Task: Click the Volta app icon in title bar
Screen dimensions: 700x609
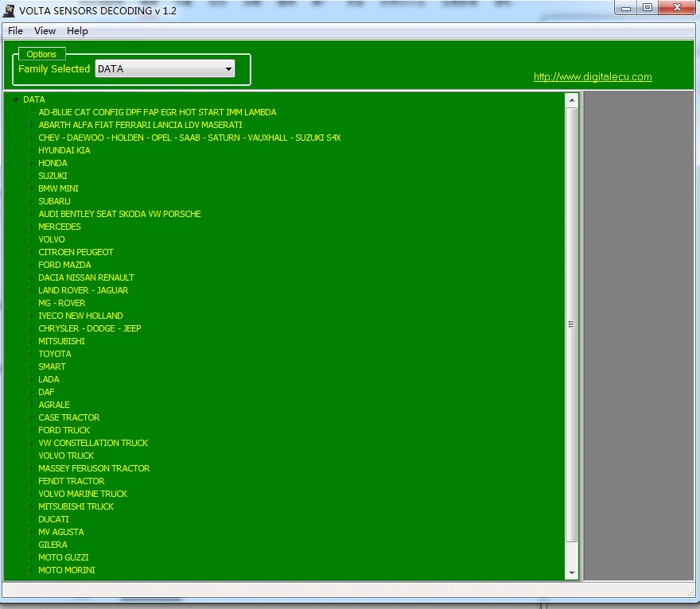Action: point(9,10)
